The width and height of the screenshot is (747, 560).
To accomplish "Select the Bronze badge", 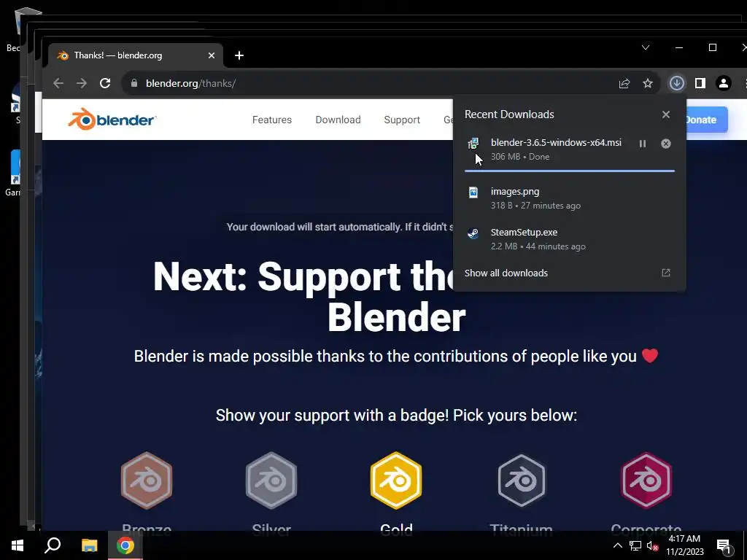I will coord(146,481).
